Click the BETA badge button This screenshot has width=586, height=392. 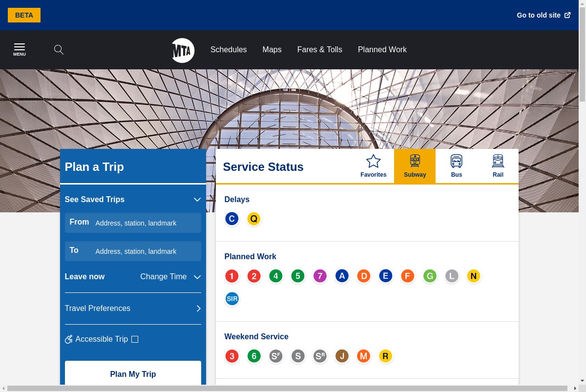tap(24, 15)
